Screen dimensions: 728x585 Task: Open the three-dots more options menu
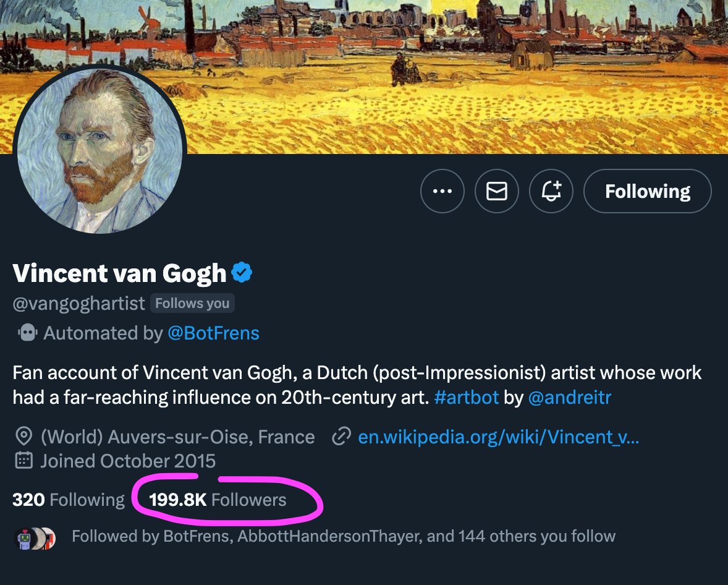[442, 191]
